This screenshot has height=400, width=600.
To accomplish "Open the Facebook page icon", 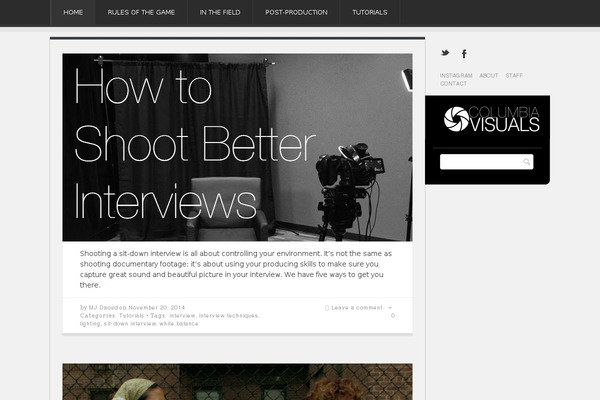I will click(x=464, y=54).
